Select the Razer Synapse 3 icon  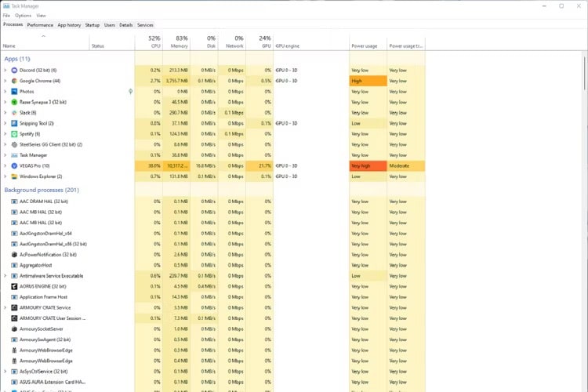click(x=15, y=102)
